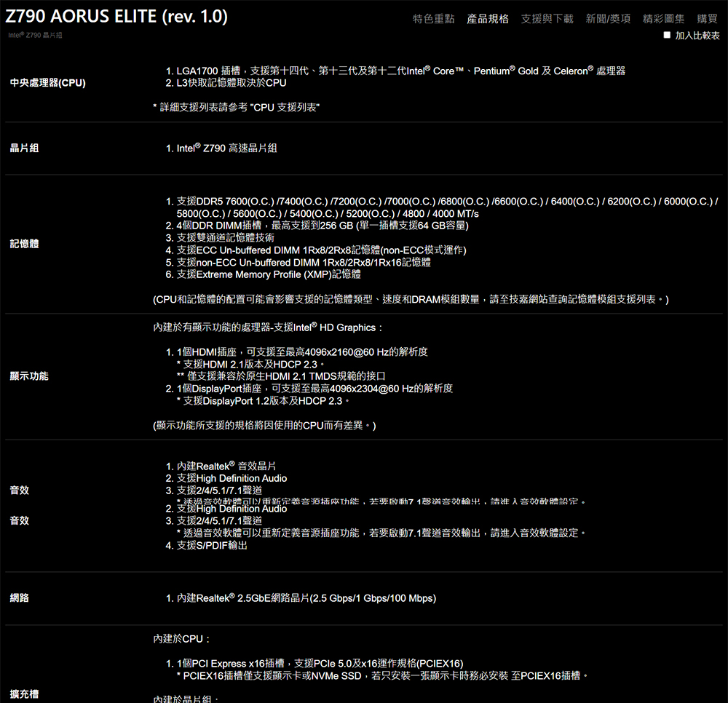
Task: Click the Z790 AORUS ELITE (rev. 1.0) title
Action: pos(116,16)
